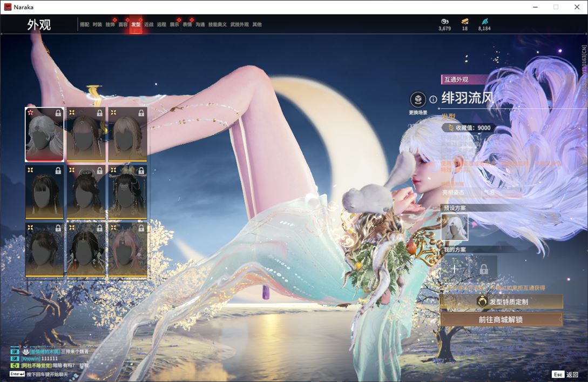Open the 技能奥义 tab
Screen dimensions: 588x382
[x=218, y=24]
